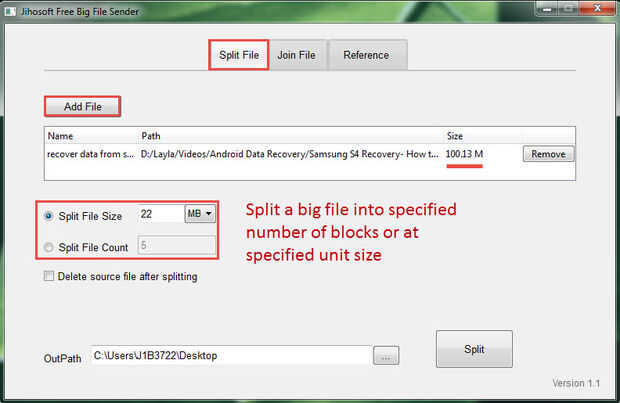The height and width of the screenshot is (403, 620).
Task: Click the Add File button
Action: point(83,106)
